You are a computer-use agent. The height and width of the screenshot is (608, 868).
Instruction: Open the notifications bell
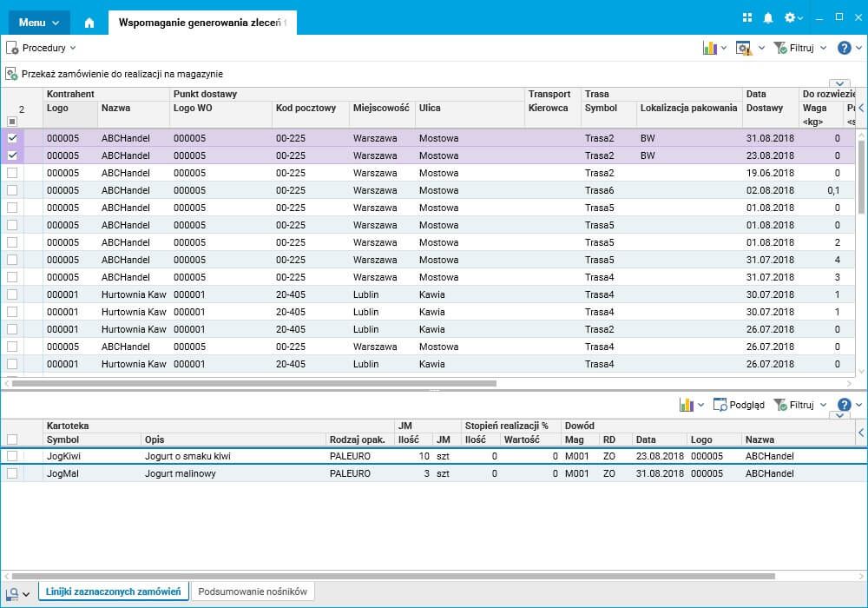point(768,17)
